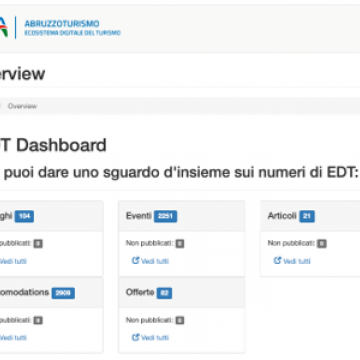The height and width of the screenshot is (360, 360).
Task: Open Vedi tutti in the Offerte card
Action: pyautogui.click(x=150, y=338)
